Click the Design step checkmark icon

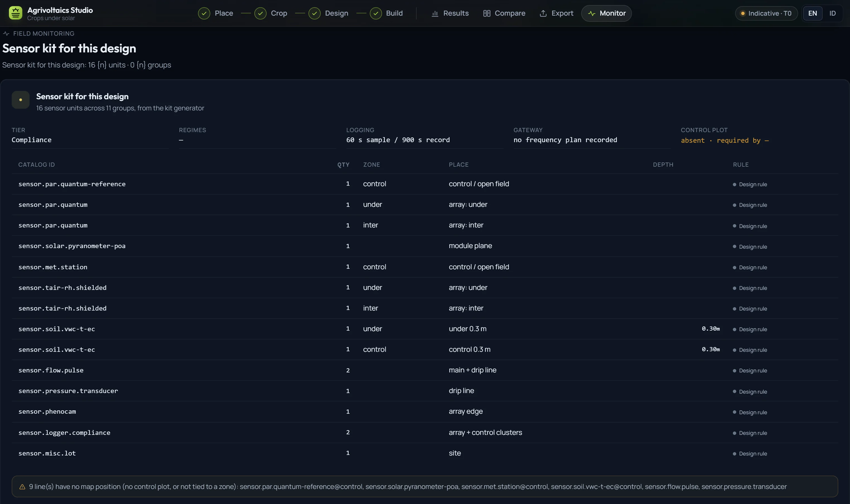[315, 13]
